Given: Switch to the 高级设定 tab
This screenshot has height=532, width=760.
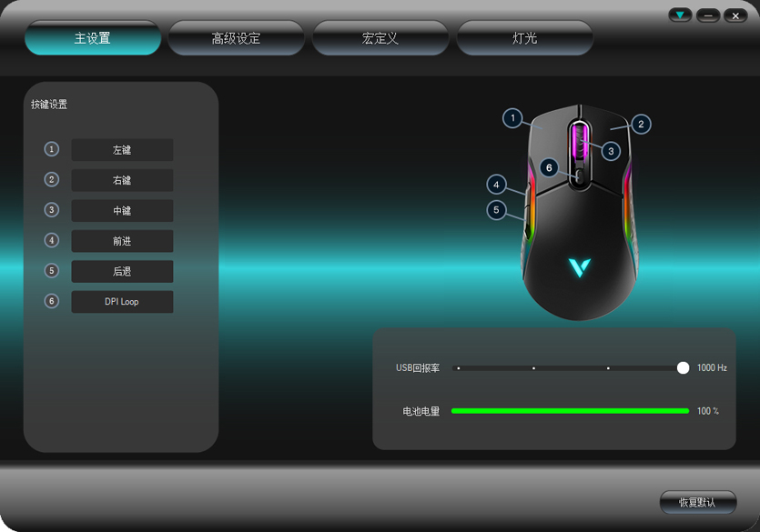Looking at the screenshot, I should (237, 38).
